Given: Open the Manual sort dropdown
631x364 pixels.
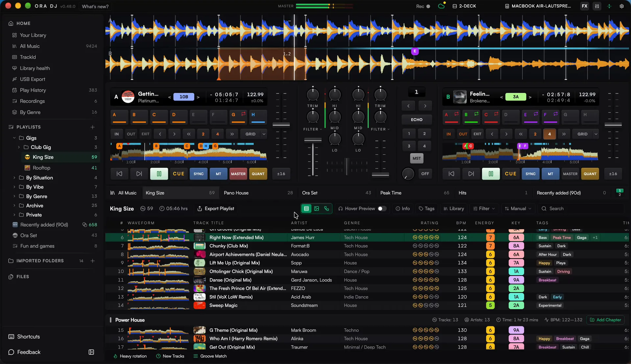Looking at the screenshot, I should pyautogui.click(x=518, y=209).
